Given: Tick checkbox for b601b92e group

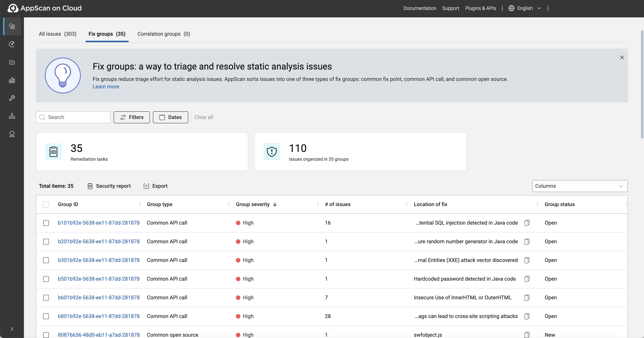Looking at the screenshot, I should coord(46,297).
